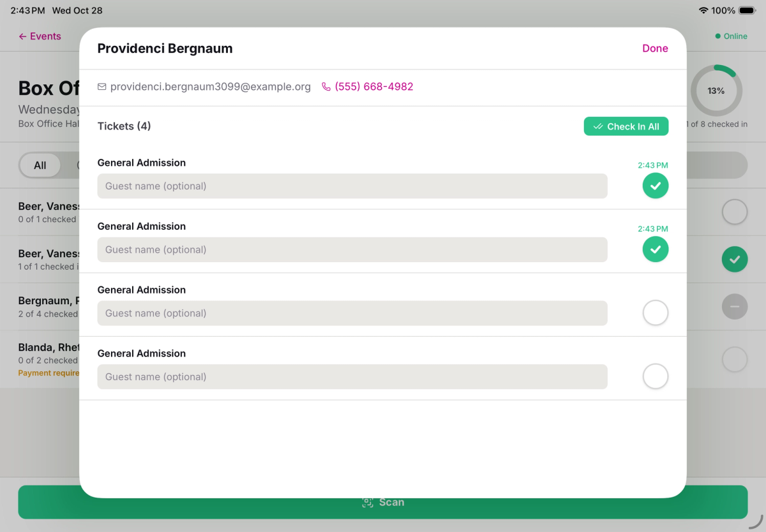Check in the fourth General Admission ticket
Viewport: 766px width, 532px height.
coord(656,376)
